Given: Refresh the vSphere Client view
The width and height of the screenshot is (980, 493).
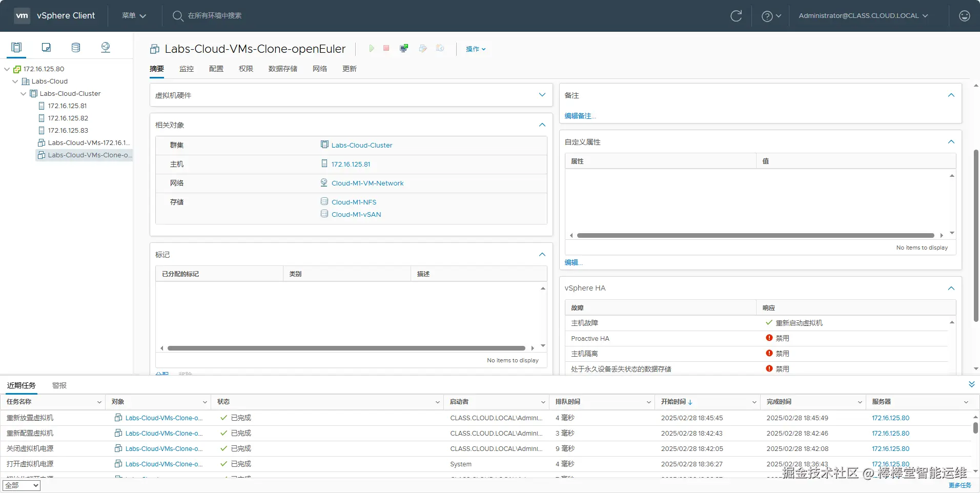Looking at the screenshot, I should coord(736,16).
